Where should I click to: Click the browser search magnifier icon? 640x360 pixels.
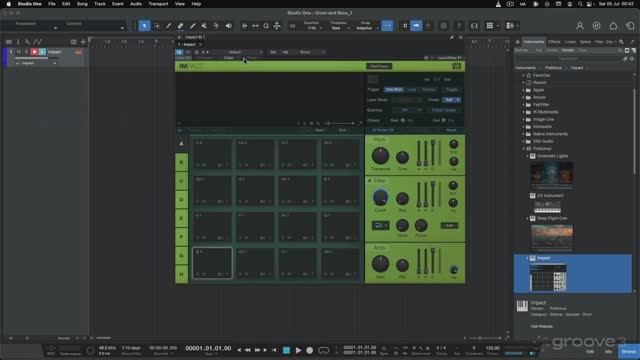pyautogui.click(x=621, y=42)
